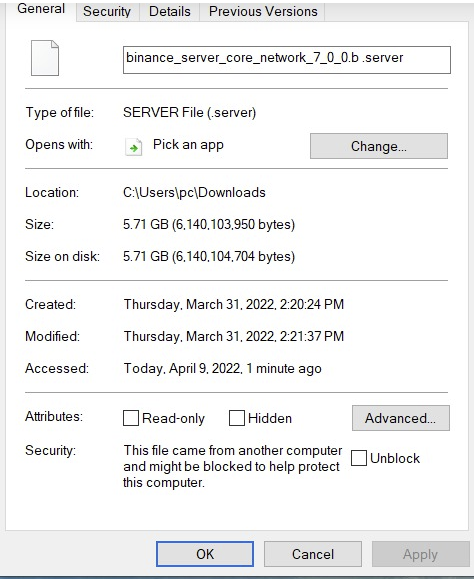Viewport: 474px width, 579px height.
Task: Click the SERVER File type text
Action: click(x=189, y=112)
